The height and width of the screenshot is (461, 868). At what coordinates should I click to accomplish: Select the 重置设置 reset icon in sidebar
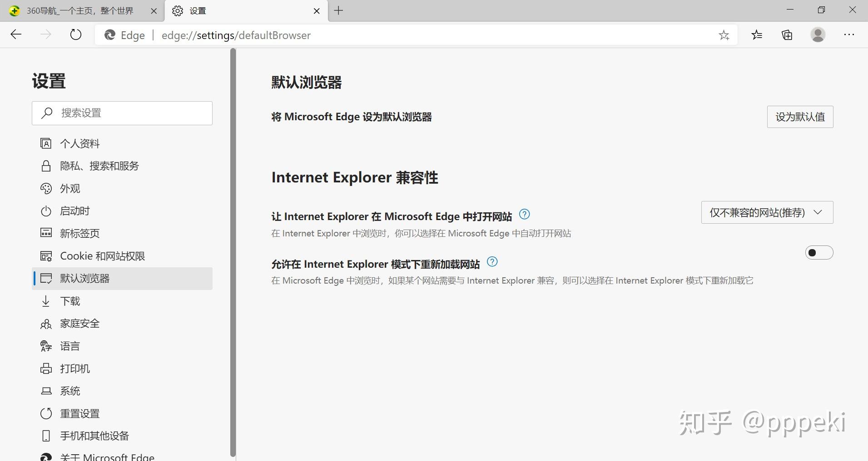click(x=46, y=413)
